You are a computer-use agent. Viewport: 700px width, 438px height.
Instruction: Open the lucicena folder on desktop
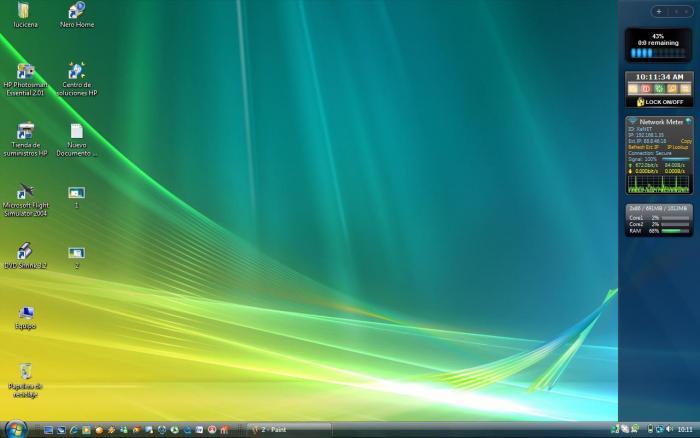click(x=25, y=14)
